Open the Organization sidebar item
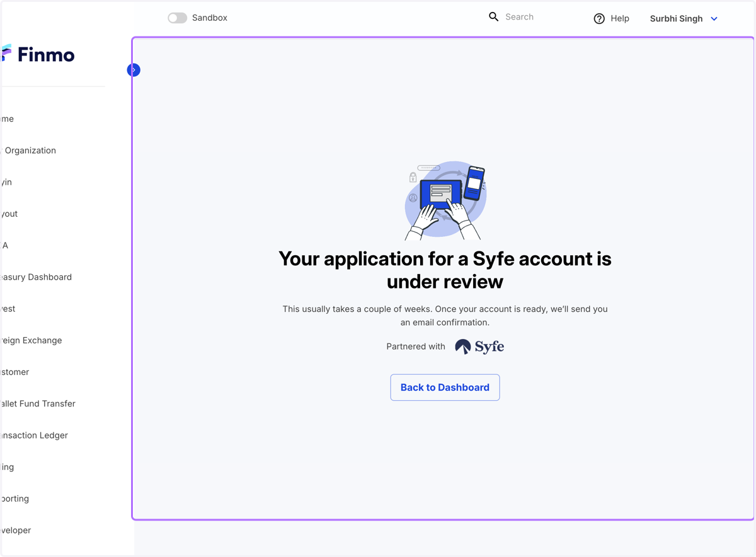The height and width of the screenshot is (557, 756). (x=28, y=151)
